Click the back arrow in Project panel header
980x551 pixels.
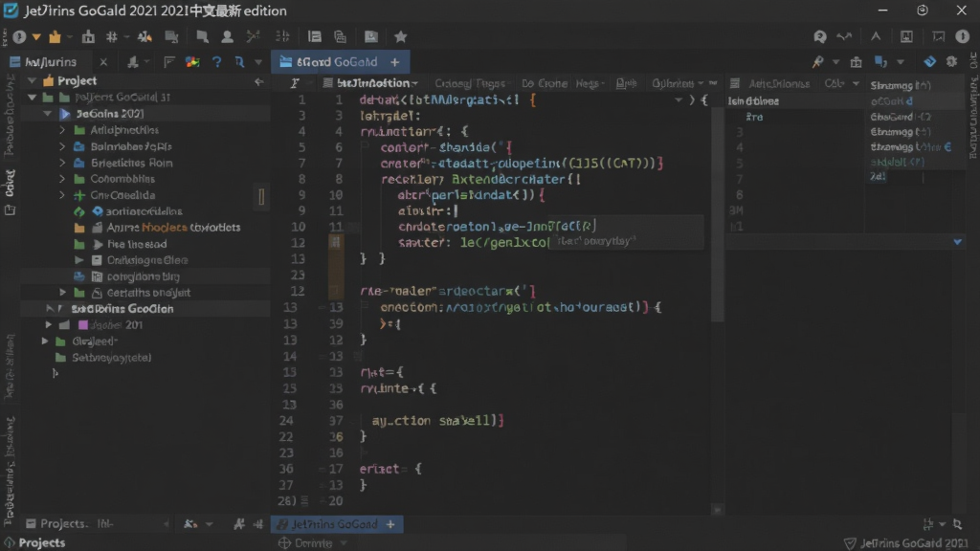coord(258,81)
